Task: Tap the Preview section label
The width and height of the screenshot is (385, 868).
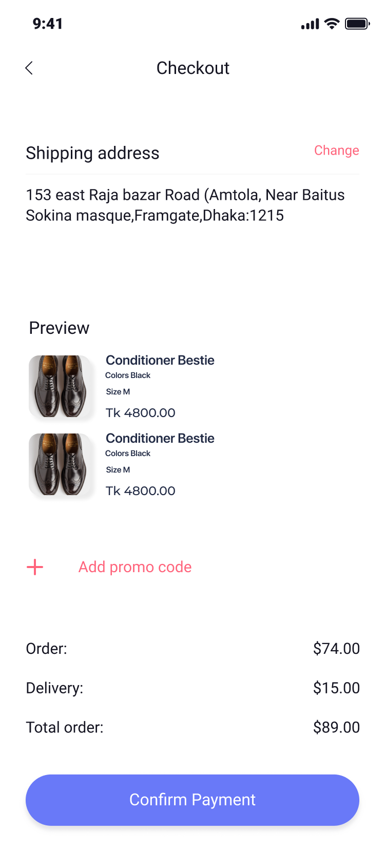Action: (59, 328)
